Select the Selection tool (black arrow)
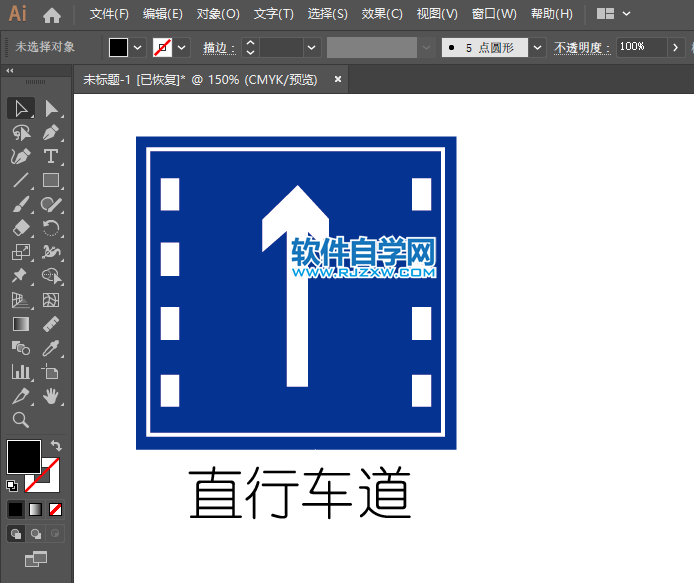The height and width of the screenshot is (583, 694). click(x=20, y=108)
